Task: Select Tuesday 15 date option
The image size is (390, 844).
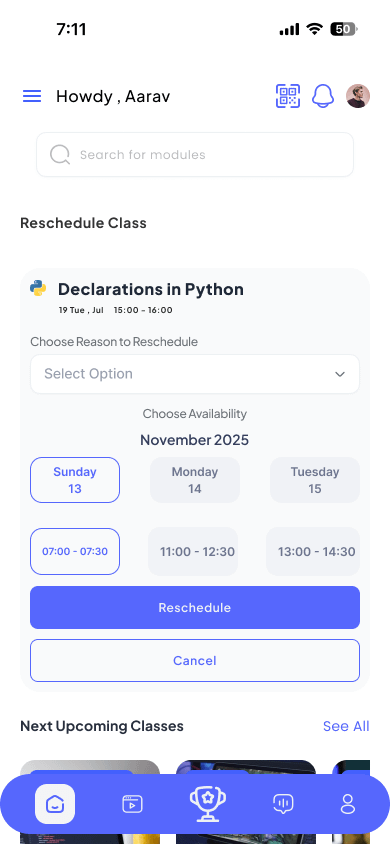Action: (315, 480)
